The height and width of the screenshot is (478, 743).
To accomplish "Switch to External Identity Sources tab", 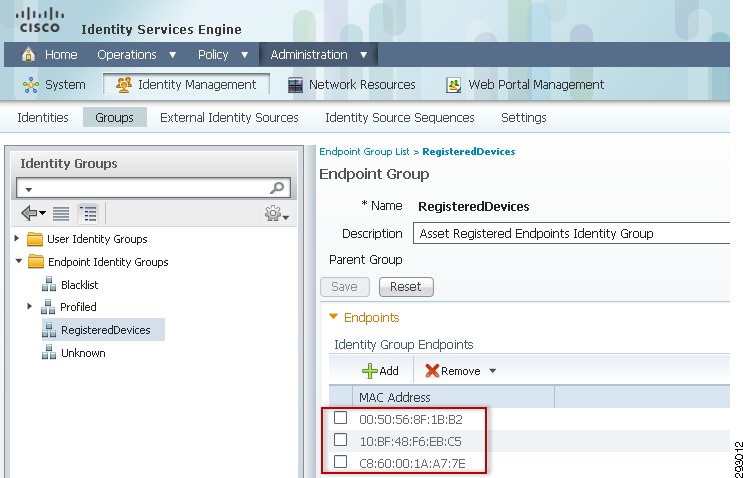I will click(229, 117).
